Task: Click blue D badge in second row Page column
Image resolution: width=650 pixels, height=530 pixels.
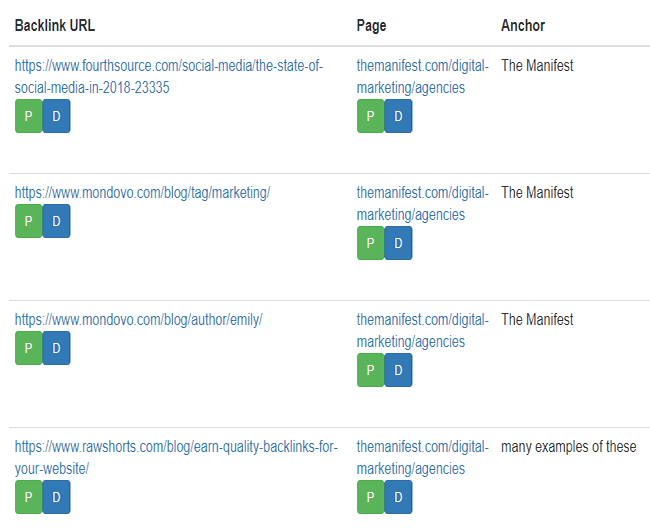Action: point(398,243)
